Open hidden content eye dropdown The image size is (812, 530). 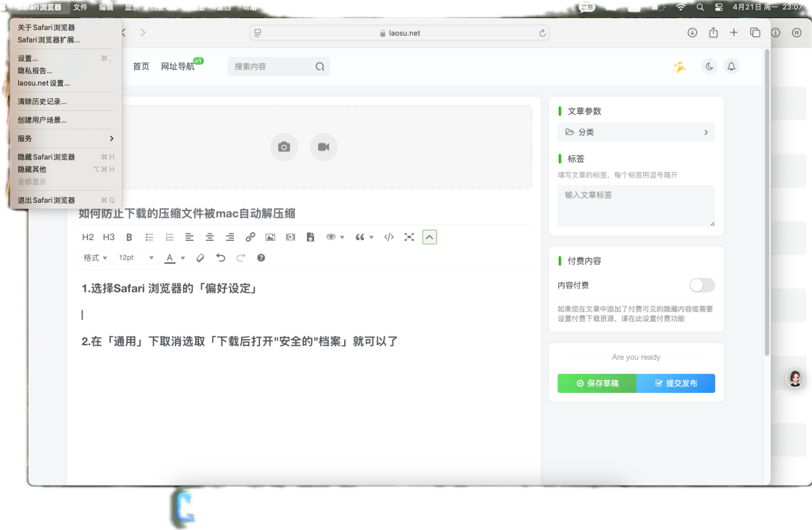[335, 237]
